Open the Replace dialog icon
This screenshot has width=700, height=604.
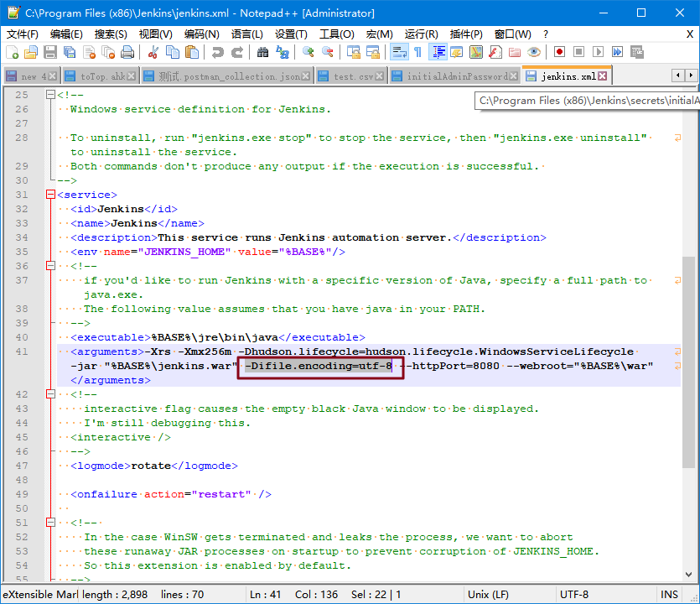pyautogui.click(x=282, y=52)
